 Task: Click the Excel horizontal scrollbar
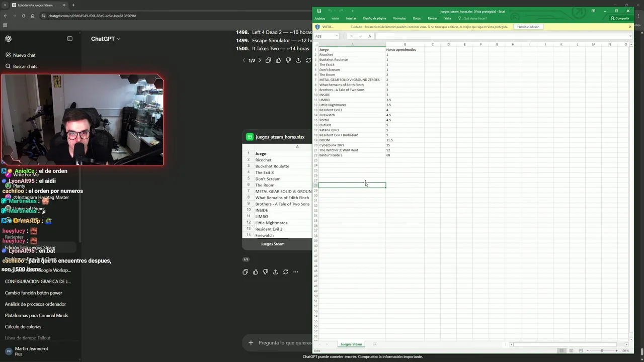point(566,344)
